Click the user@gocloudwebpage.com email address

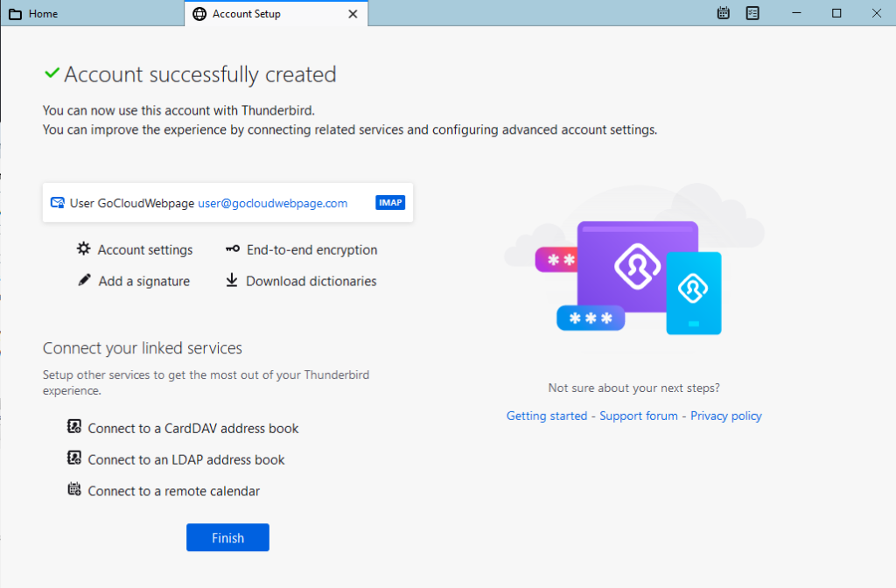(271, 202)
